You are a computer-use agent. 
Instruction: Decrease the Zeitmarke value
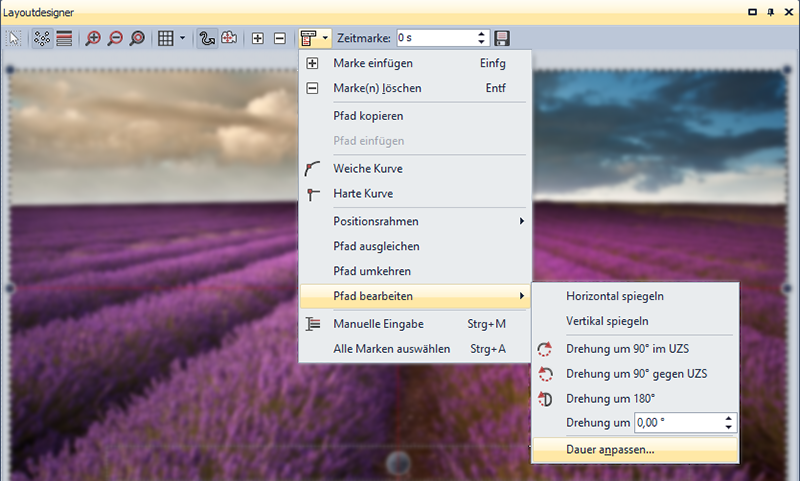click(481, 42)
